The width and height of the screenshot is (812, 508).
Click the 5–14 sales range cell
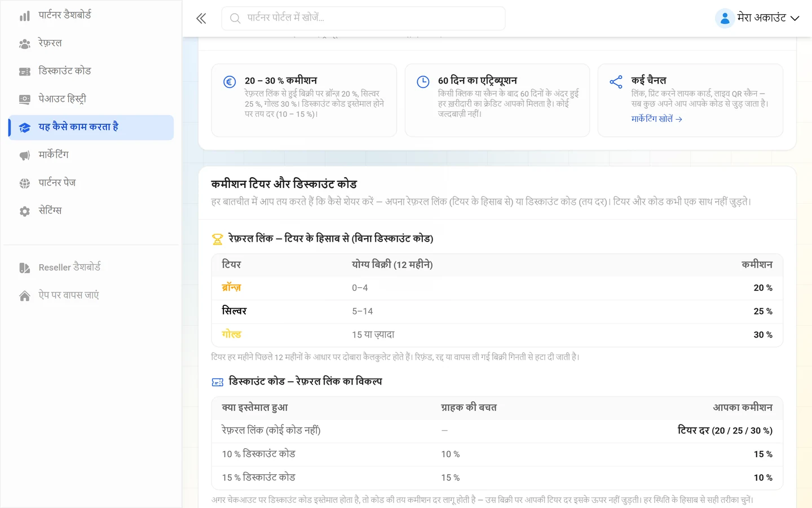click(362, 312)
